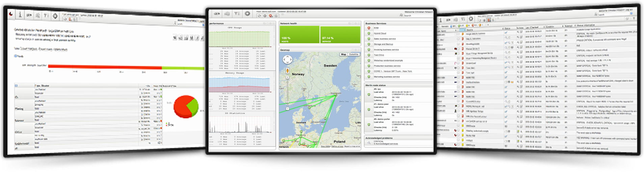Open CORE 1 - Verizon SIP Trunk link

(x=393, y=71)
